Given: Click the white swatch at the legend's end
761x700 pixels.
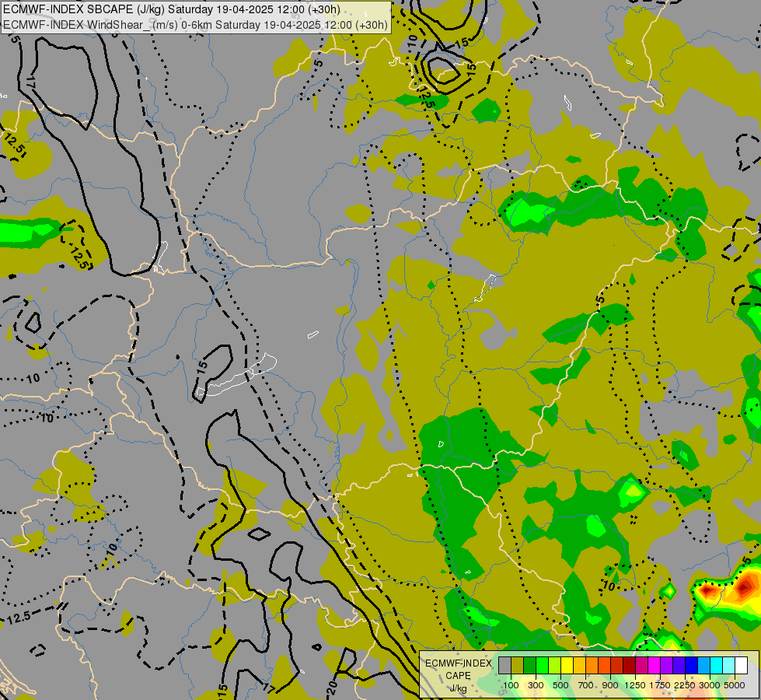Looking at the screenshot, I should pyautogui.click(x=741, y=665).
